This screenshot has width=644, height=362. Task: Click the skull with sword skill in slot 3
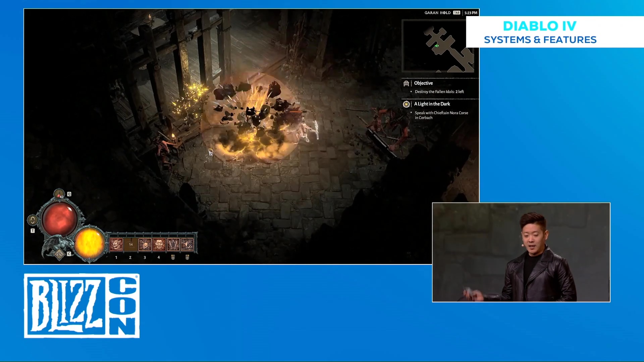coord(145,245)
